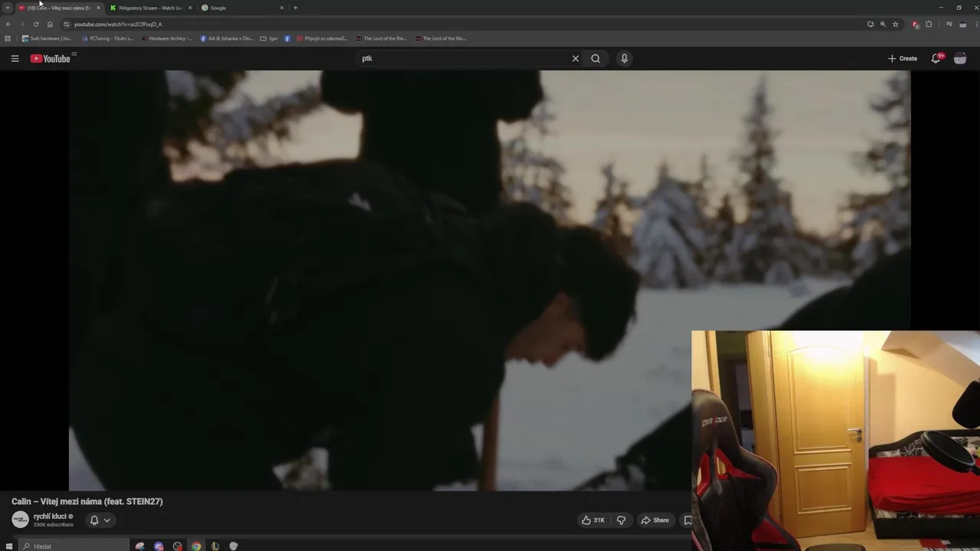The image size is (980, 551).
Task: Open the apps grid in bookmarks bar
Action: (8, 38)
